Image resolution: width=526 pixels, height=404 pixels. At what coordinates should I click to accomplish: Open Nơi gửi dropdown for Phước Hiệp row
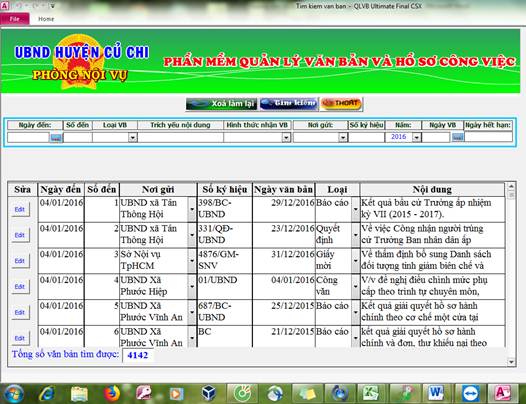(x=192, y=287)
